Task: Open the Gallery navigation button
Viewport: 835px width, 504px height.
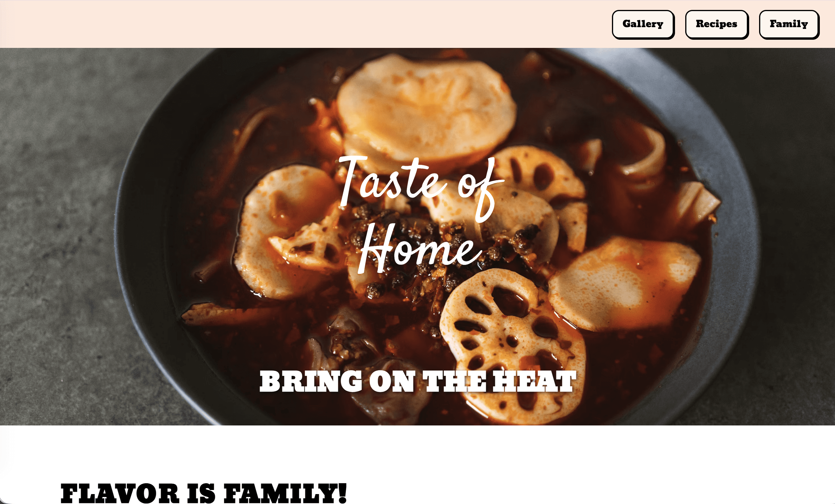Action: (x=643, y=25)
